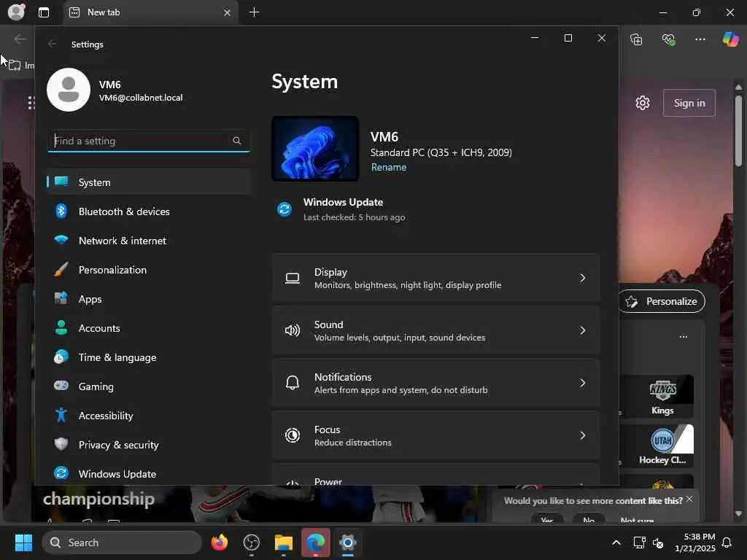Image resolution: width=747 pixels, height=560 pixels.
Task: Click the Settings gear in taskbar
Action: (348, 542)
